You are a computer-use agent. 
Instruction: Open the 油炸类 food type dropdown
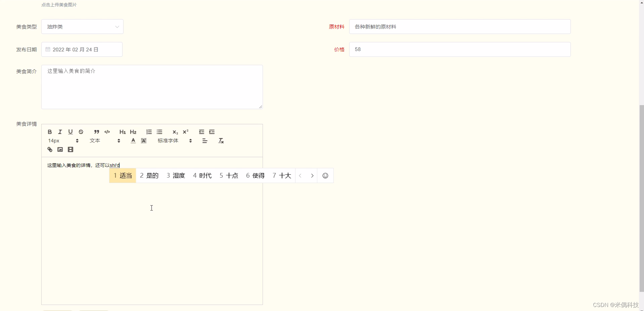tap(82, 27)
